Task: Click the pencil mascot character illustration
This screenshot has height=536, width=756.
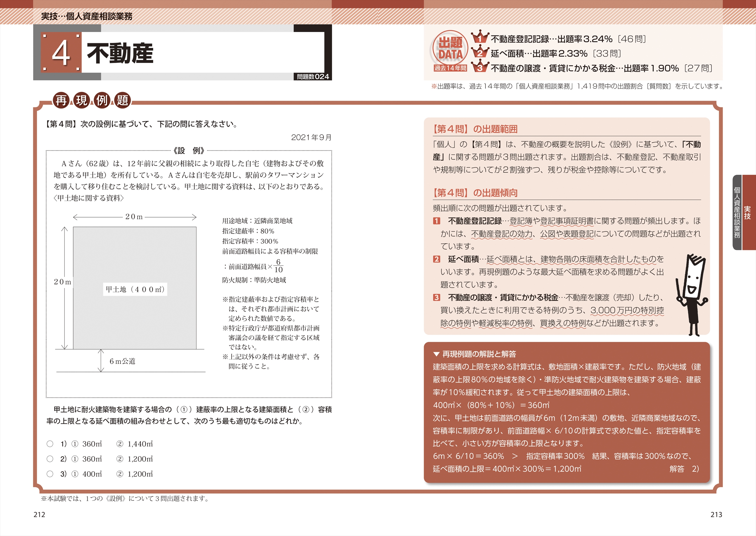Action: click(692, 295)
